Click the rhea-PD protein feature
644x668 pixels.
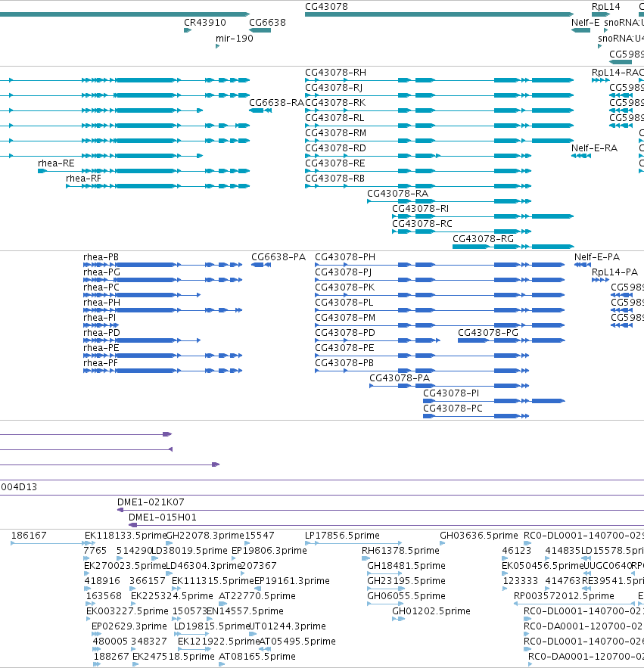tap(142, 340)
